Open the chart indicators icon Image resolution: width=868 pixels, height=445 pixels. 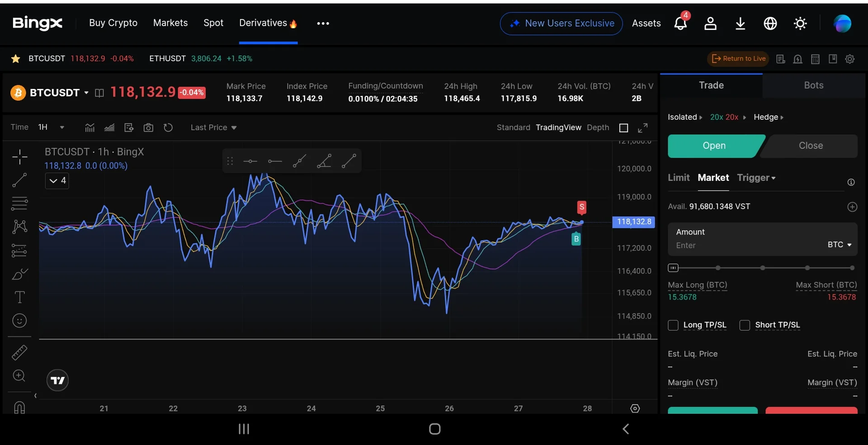pyautogui.click(x=90, y=128)
